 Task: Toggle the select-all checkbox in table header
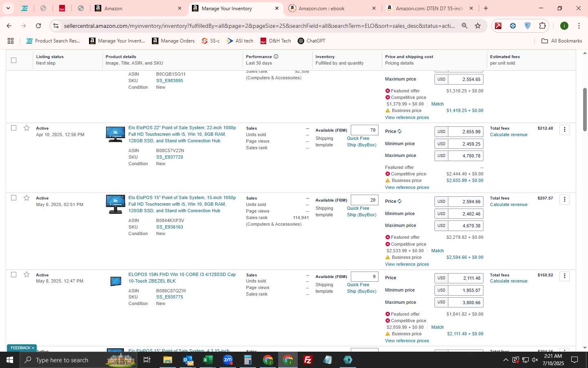(13, 60)
